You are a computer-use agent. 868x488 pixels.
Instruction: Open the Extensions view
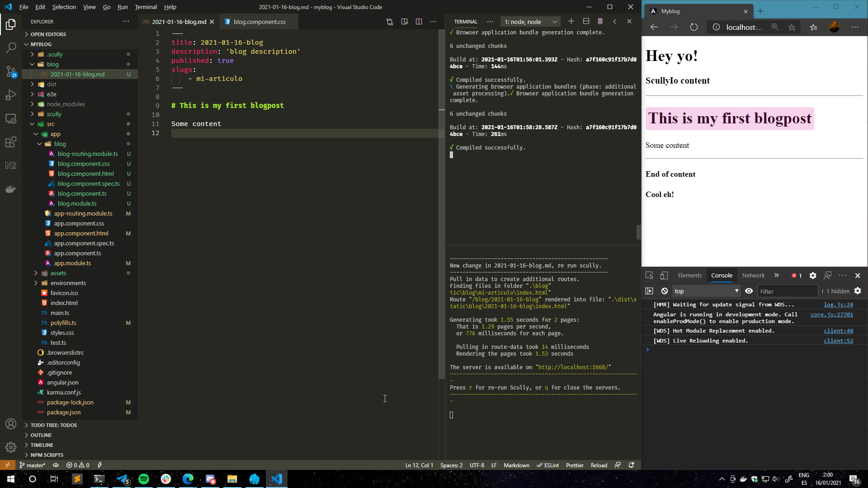11,142
